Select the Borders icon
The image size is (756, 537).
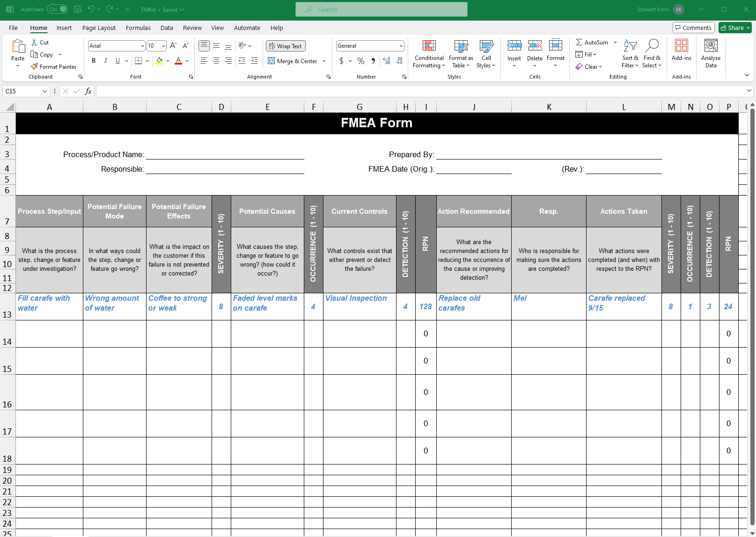139,61
